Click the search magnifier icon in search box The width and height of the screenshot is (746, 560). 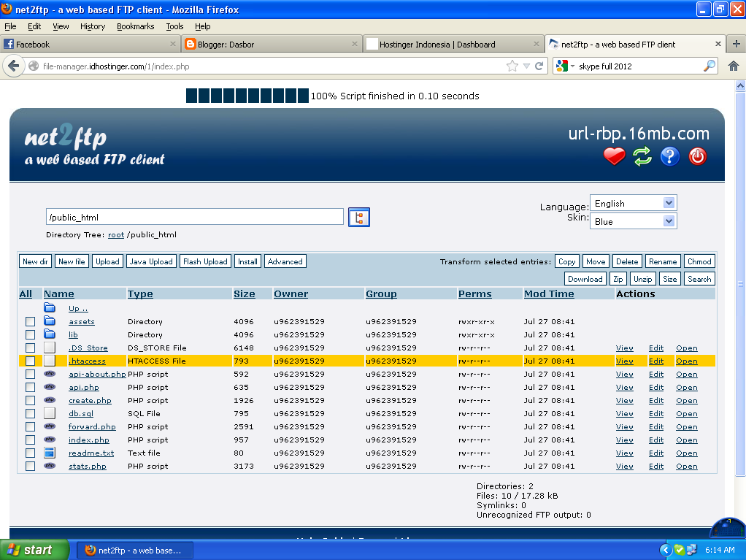(x=709, y=66)
